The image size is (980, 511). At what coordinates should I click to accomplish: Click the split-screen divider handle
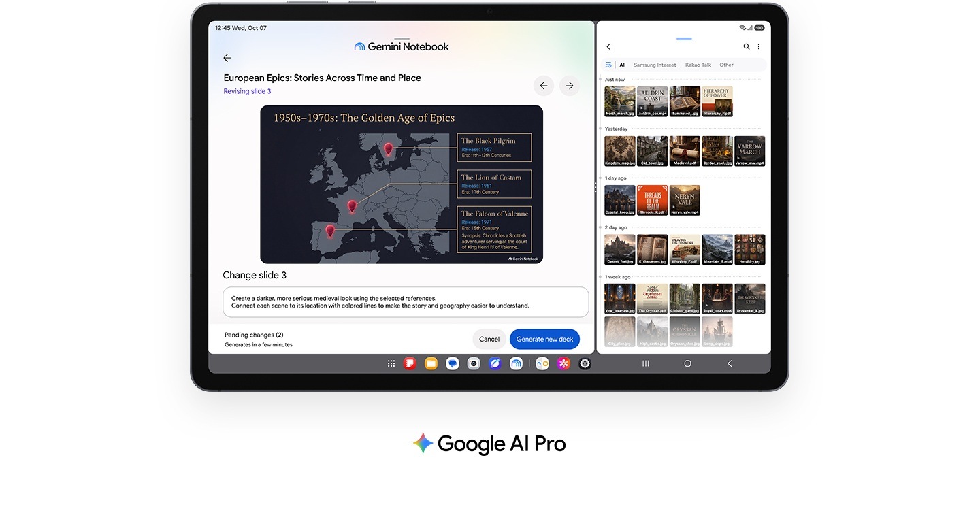(x=595, y=187)
